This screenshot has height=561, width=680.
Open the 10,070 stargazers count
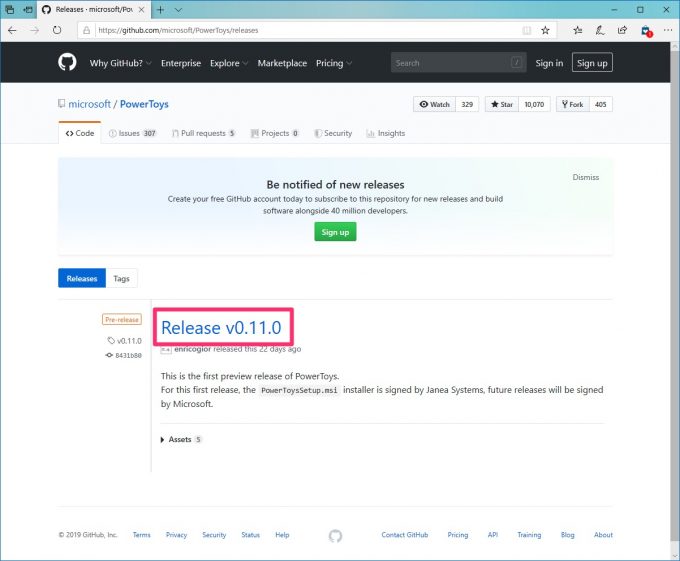tap(534, 104)
